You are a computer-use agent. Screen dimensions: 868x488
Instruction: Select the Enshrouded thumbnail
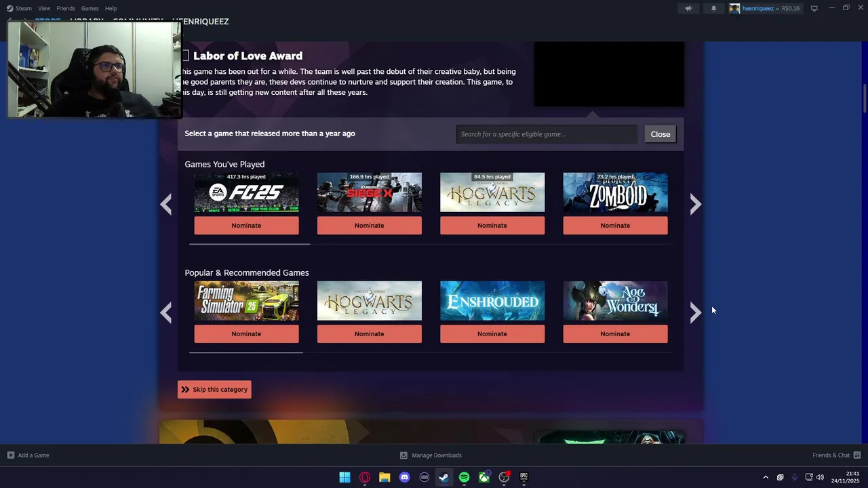coord(492,301)
